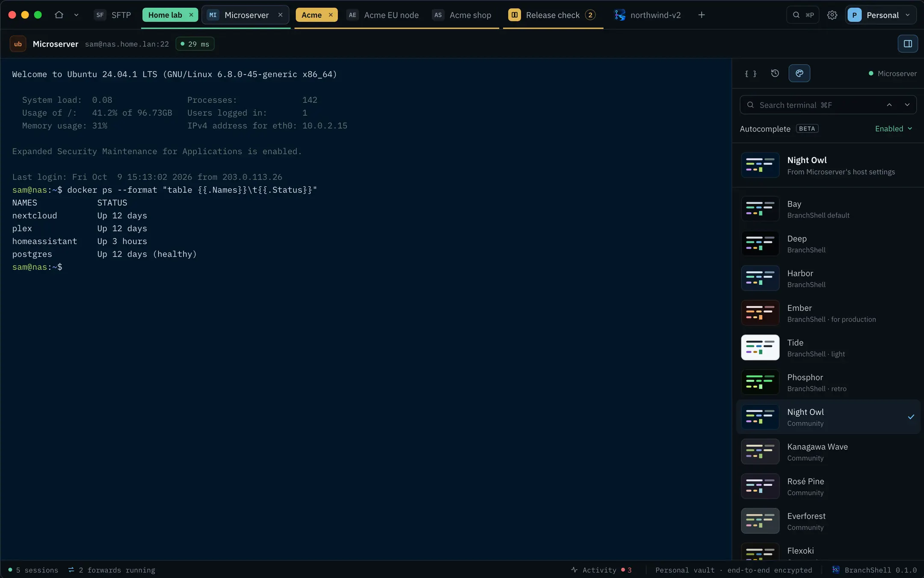
Task: Select the theme palette icon
Action: pos(799,73)
